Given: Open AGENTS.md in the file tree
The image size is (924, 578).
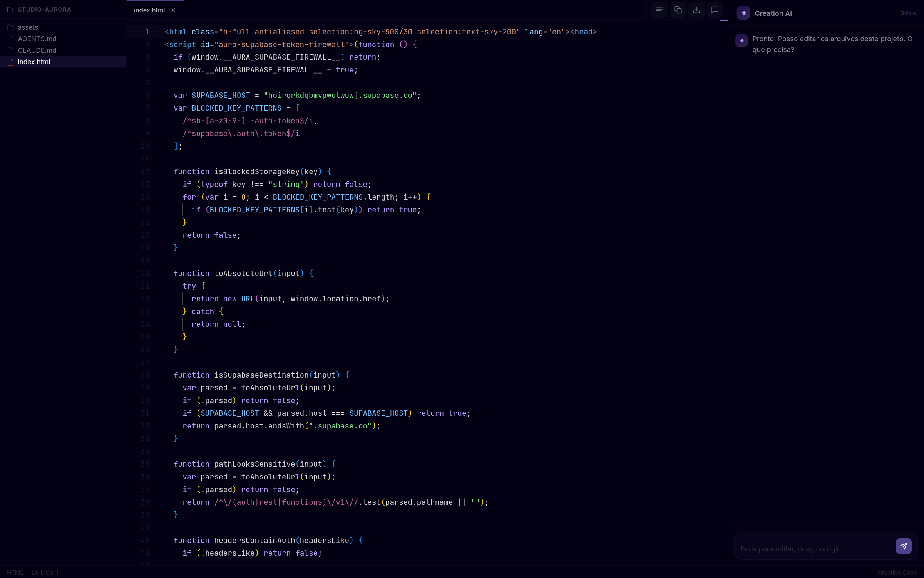Looking at the screenshot, I should click(x=63, y=39).
